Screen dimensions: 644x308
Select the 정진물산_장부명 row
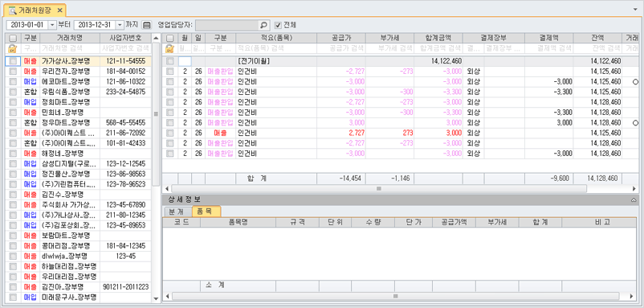click(x=78, y=174)
